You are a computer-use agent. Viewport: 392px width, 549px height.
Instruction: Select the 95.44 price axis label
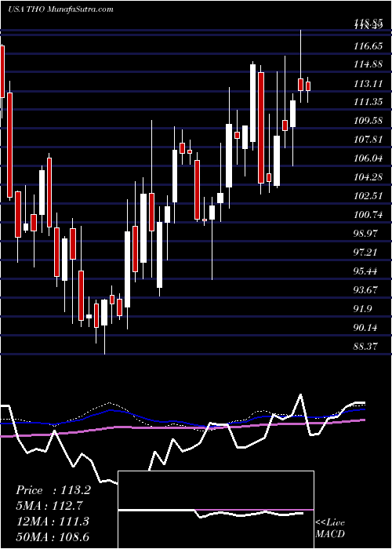(366, 271)
